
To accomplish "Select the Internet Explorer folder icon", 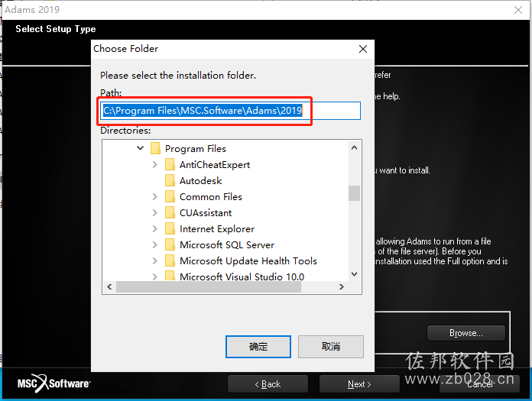I will 170,228.
